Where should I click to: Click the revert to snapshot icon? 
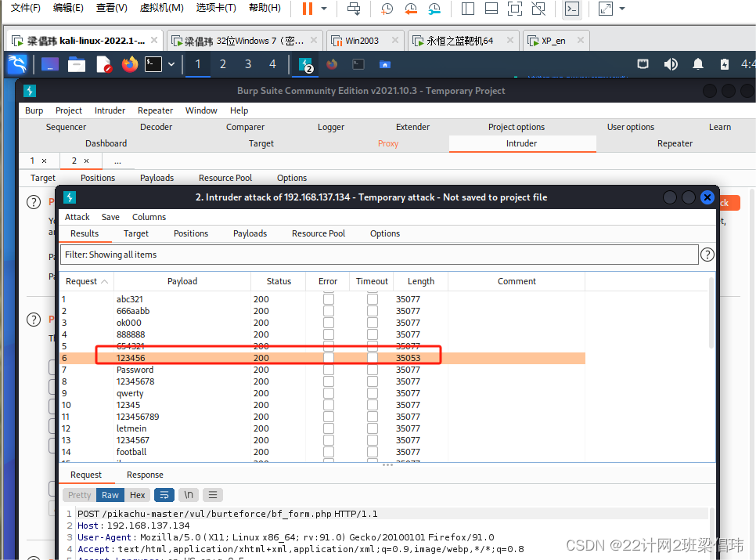[411, 9]
